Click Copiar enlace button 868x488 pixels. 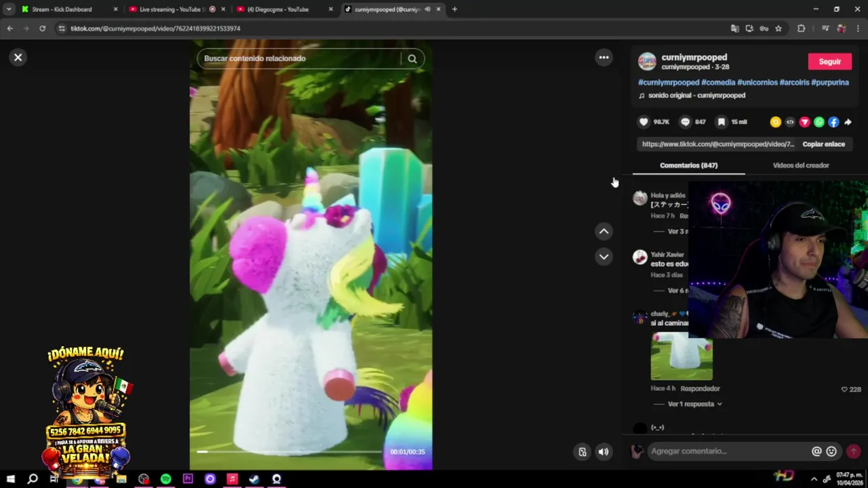click(823, 144)
